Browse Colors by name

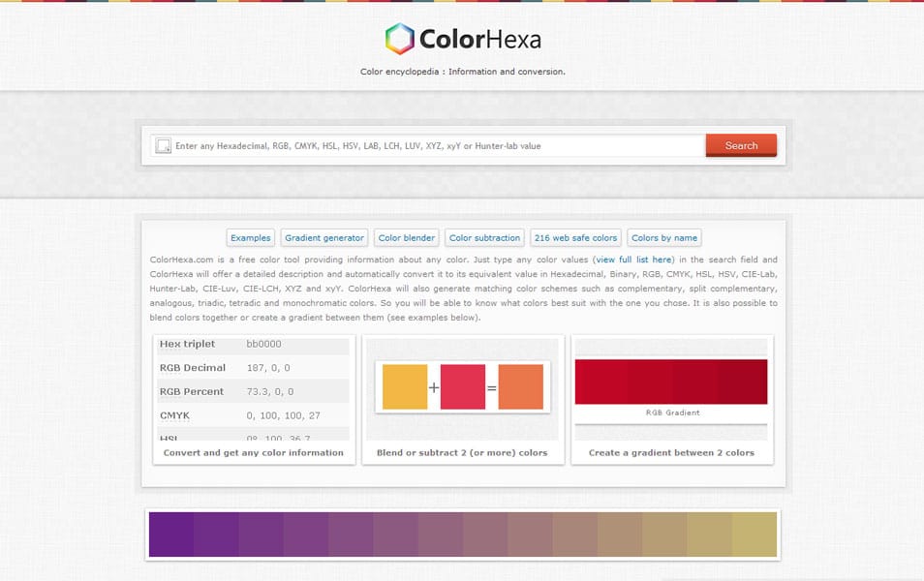point(664,237)
